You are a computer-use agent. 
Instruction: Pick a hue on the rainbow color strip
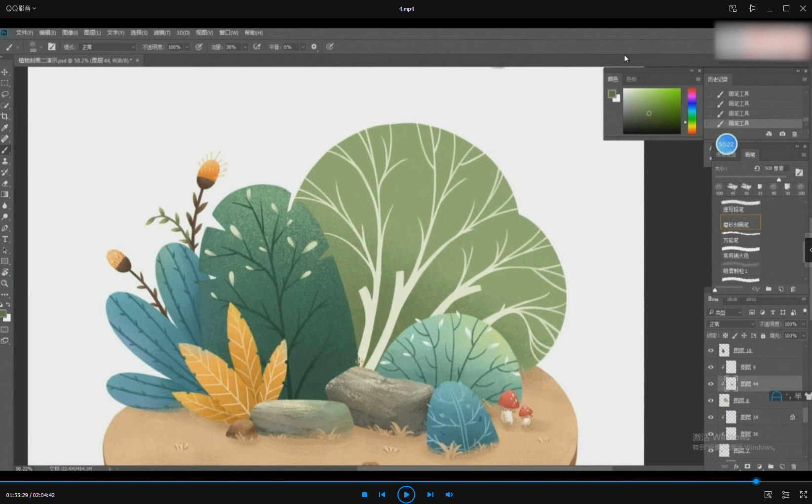(692, 111)
